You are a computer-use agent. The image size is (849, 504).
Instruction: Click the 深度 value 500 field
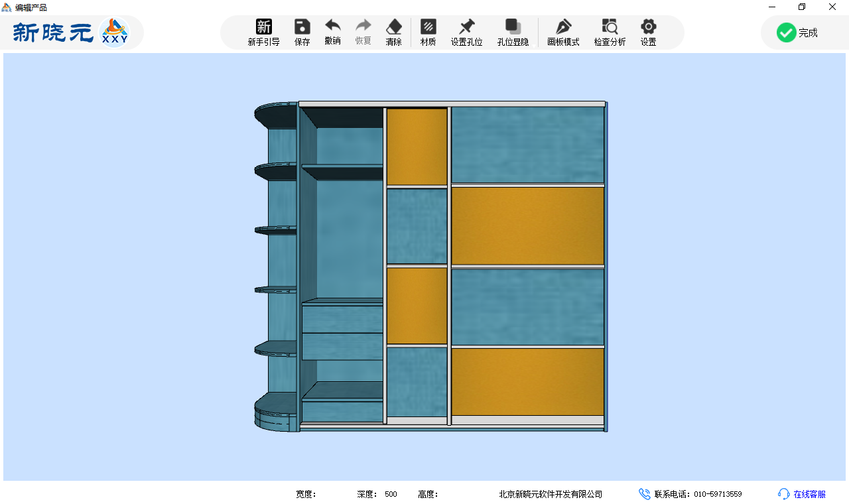point(391,494)
